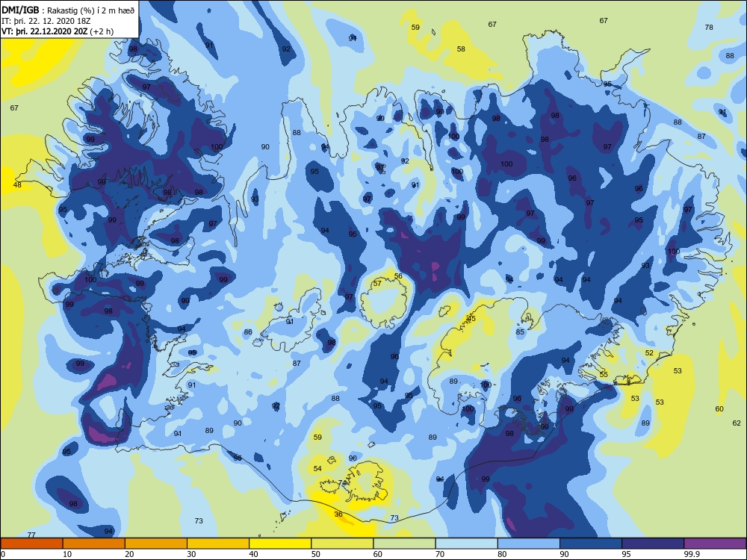Screen dimensions: 747x560
Task: Click the pale yellow 50–60 legend swatch
Action: click(x=342, y=544)
